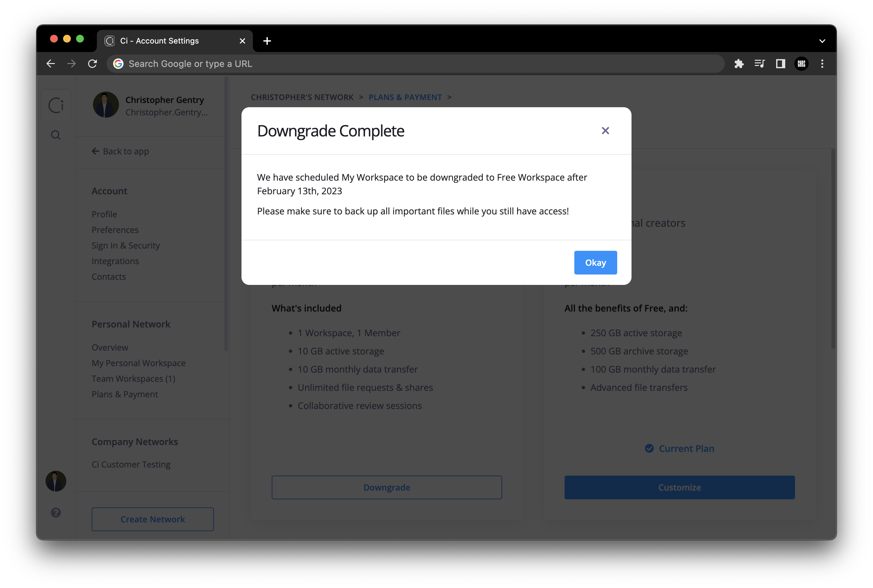Focus the browser address bar

click(x=416, y=64)
